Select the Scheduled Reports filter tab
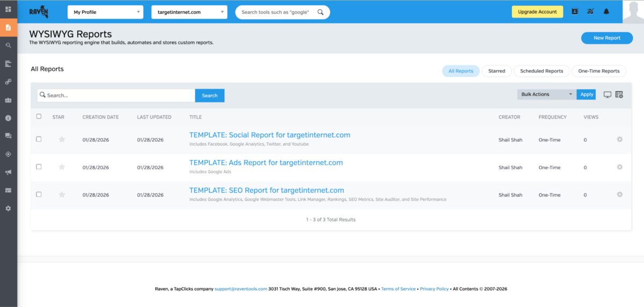The width and height of the screenshot is (644, 307). [541, 71]
